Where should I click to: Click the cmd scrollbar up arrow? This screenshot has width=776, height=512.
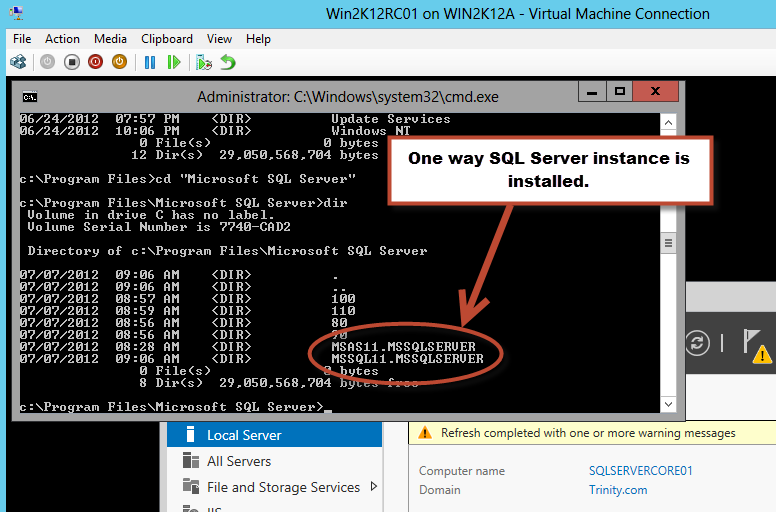[x=668, y=122]
